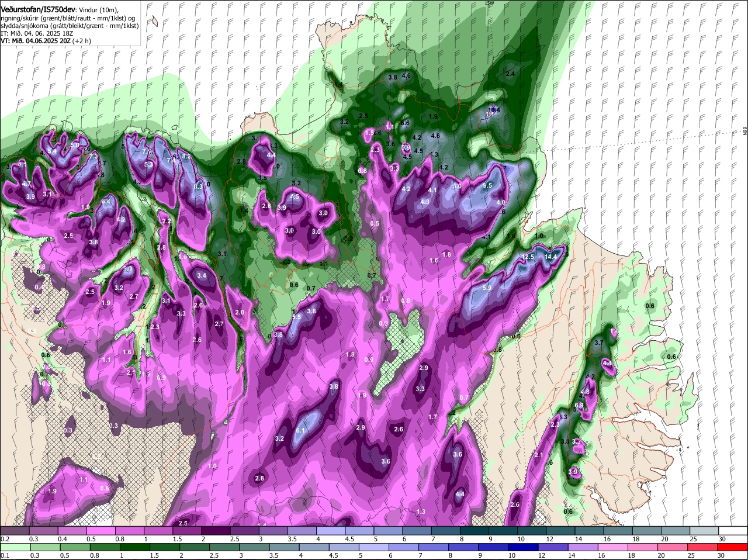Select the violet 14 swatch in the rain legend
Screen dimensions: 748x560
coord(583,547)
